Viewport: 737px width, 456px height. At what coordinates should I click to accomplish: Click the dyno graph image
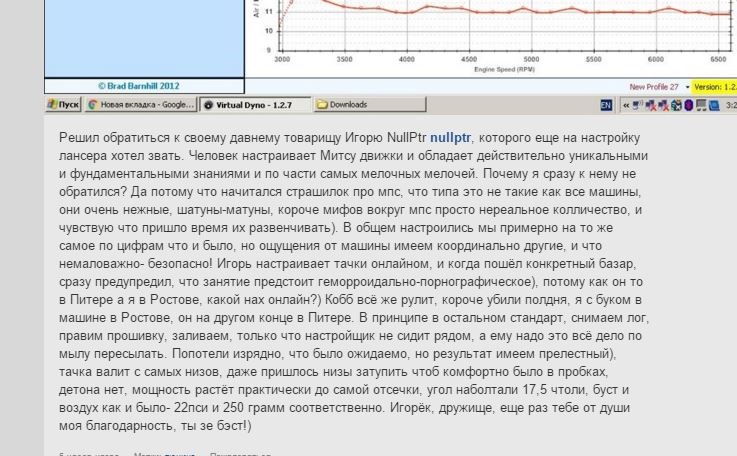tap(491, 39)
